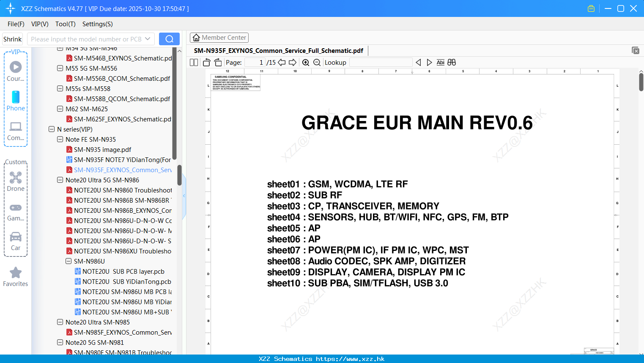
Task: Click the Page number field
Action: 255,63
